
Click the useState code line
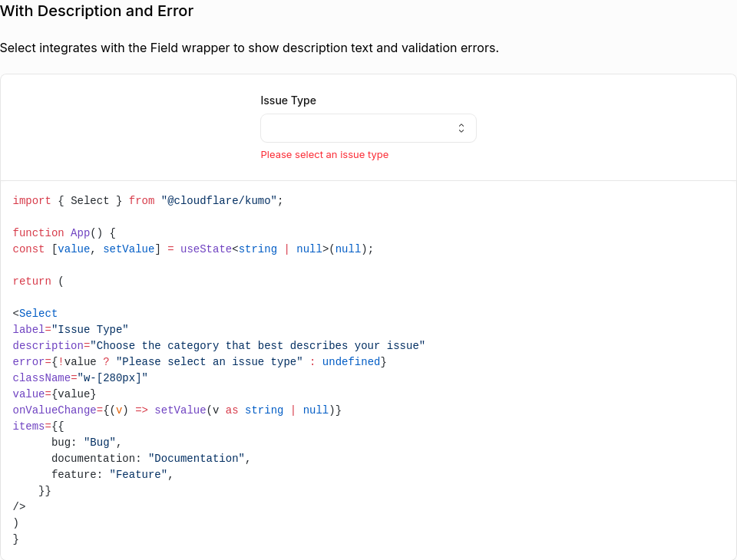coord(193,249)
